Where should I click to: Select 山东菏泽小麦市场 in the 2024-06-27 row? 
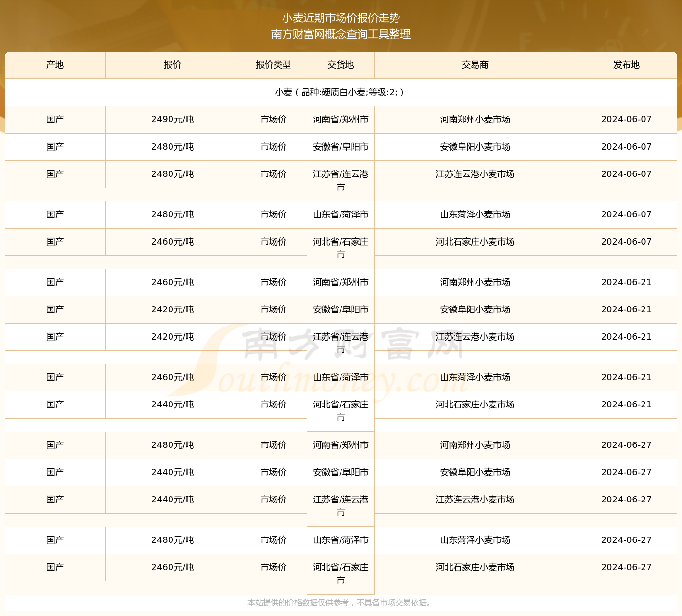point(475,540)
